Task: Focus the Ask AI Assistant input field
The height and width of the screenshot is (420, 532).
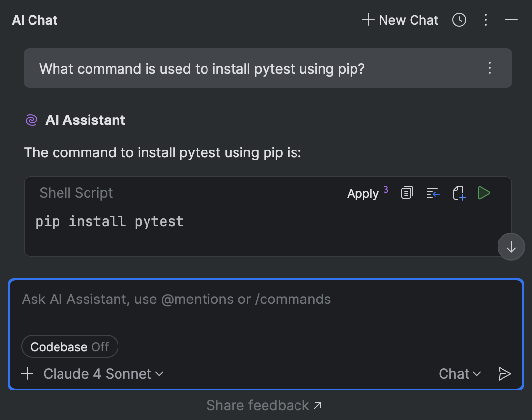Action: pyautogui.click(x=197, y=299)
